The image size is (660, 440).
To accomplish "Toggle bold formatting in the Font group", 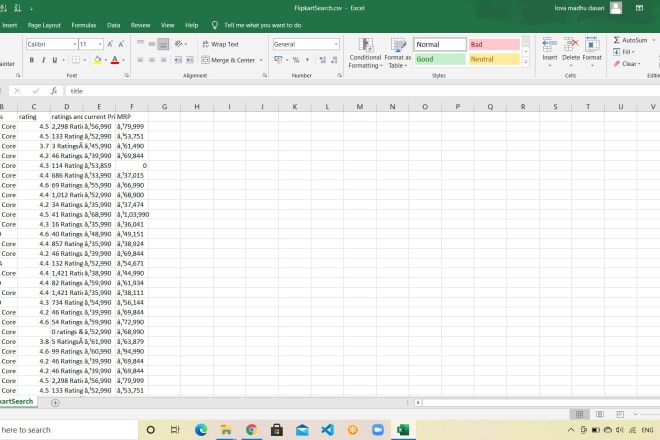I will 31,60.
